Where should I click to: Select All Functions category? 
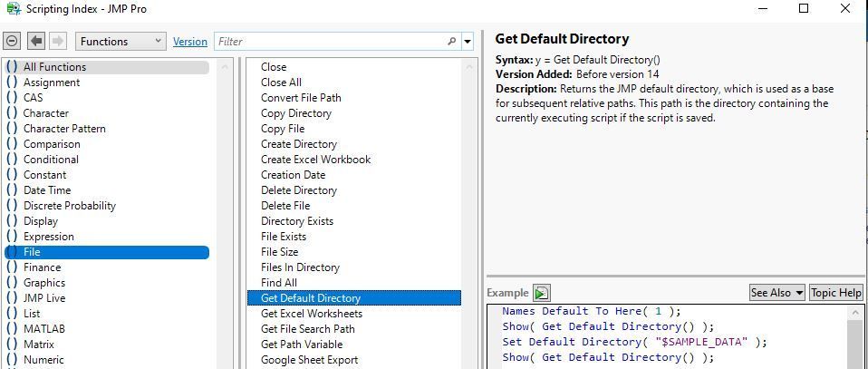54,67
